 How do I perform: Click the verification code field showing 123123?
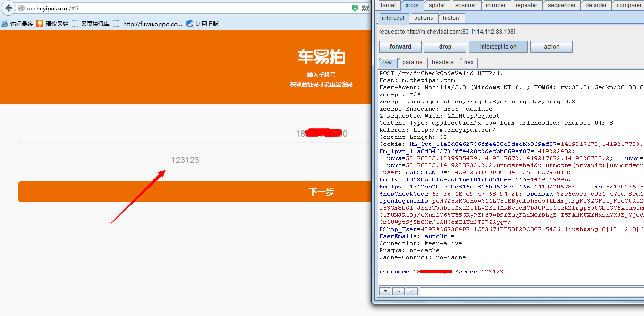[x=185, y=160]
